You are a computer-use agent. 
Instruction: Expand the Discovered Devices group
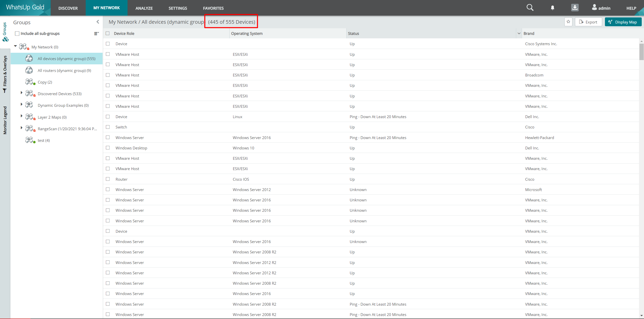coord(21,93)
